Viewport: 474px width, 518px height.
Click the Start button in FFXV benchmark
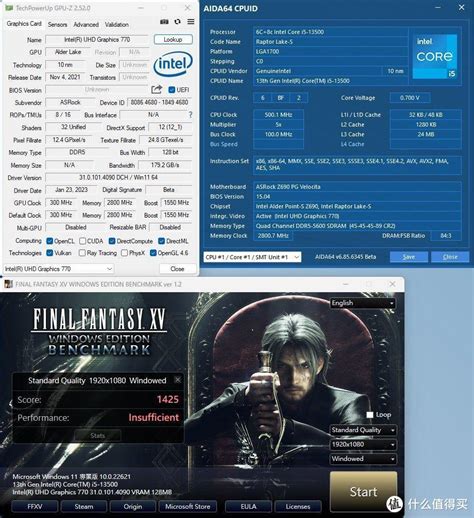coord(363,491)
